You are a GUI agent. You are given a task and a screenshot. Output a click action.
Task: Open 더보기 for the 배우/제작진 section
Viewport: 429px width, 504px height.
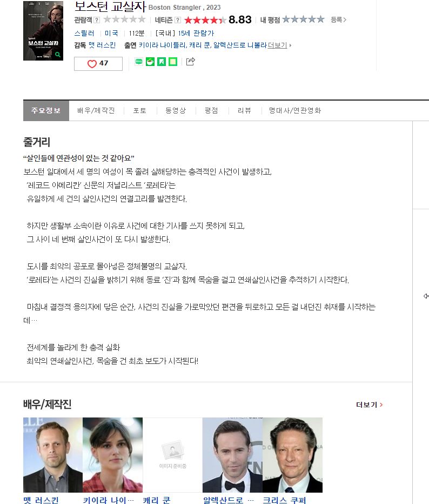click(369, 404)
